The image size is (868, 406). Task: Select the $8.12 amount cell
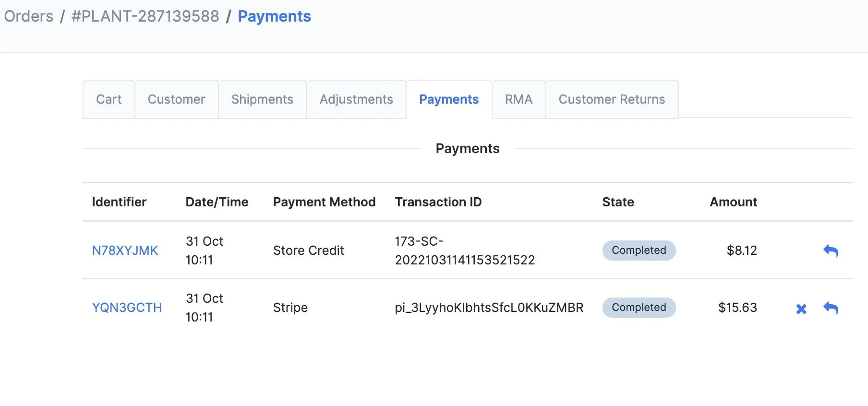(x=742, y=251)
